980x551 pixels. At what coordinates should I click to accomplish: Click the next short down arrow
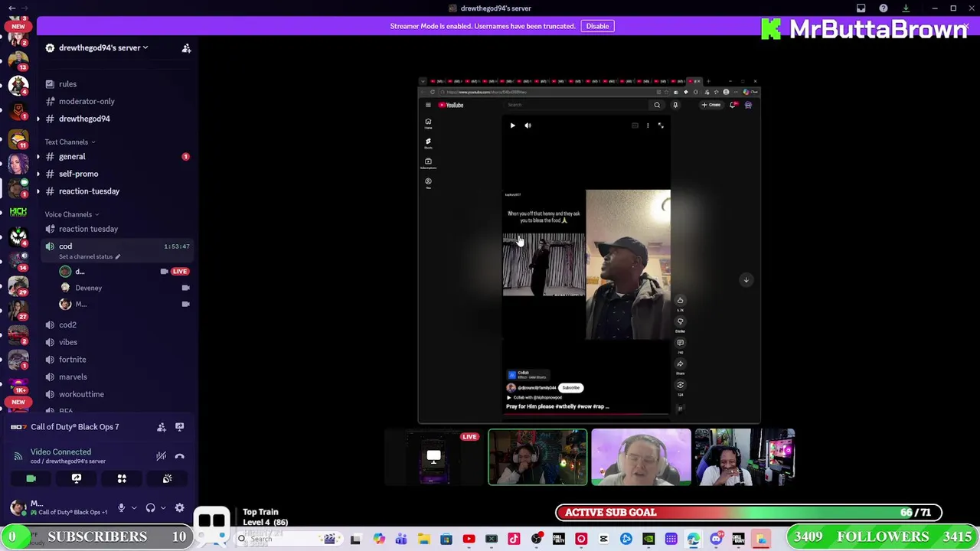click(x=746, y=280)
